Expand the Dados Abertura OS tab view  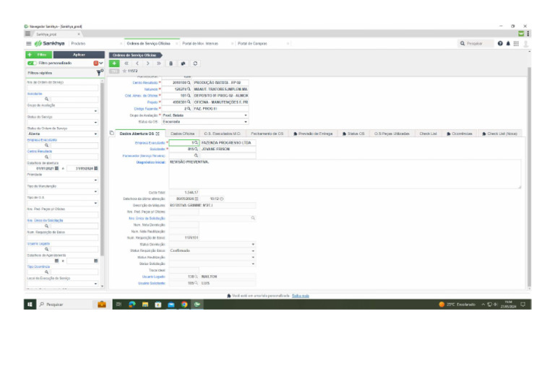[158, 134]
